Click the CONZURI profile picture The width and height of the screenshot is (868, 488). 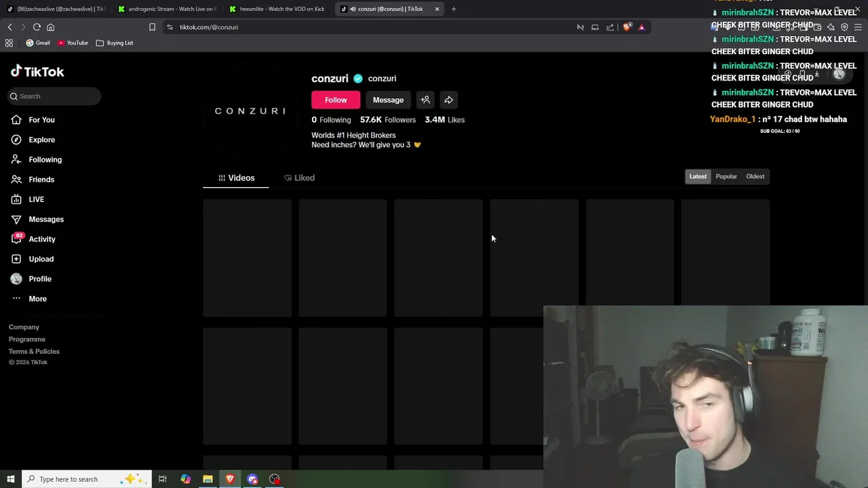pyautogui.click(x=250, y=110)
